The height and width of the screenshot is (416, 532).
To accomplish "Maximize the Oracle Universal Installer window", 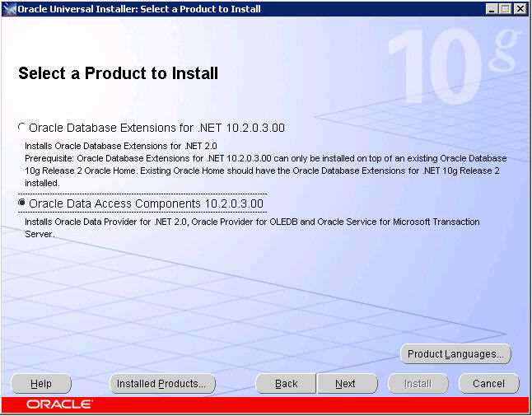I will (505, 9).
